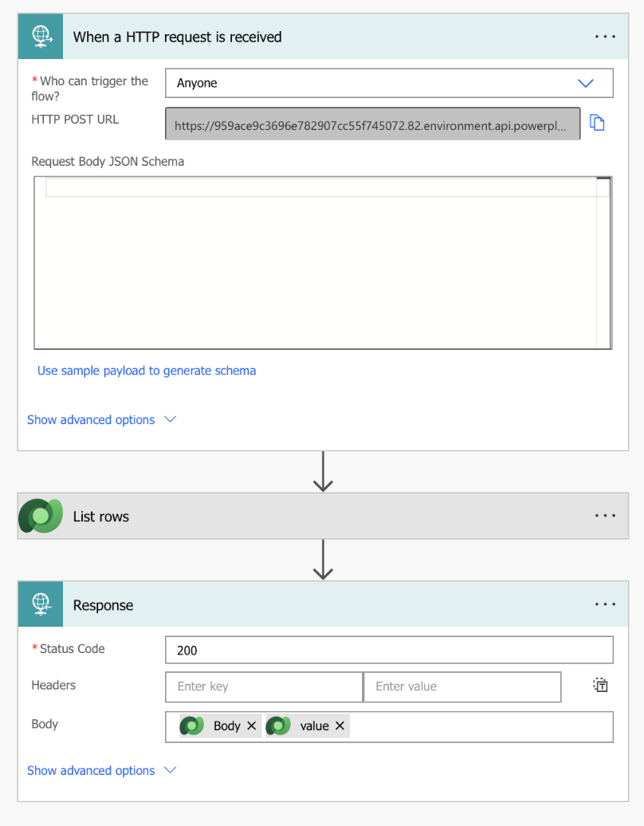Screen dimensions: 644x826
Task: Collapse the Response action header
Action: (x=323, y=604)
